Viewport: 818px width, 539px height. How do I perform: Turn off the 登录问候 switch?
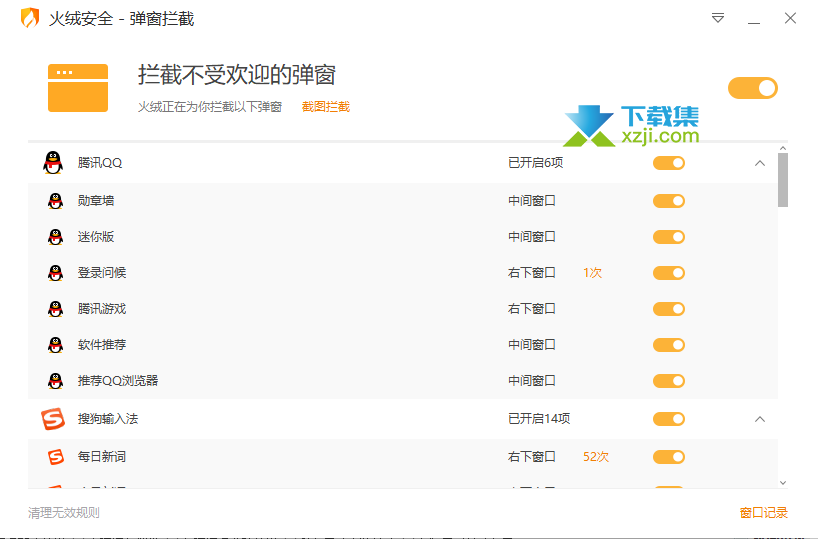669,273
